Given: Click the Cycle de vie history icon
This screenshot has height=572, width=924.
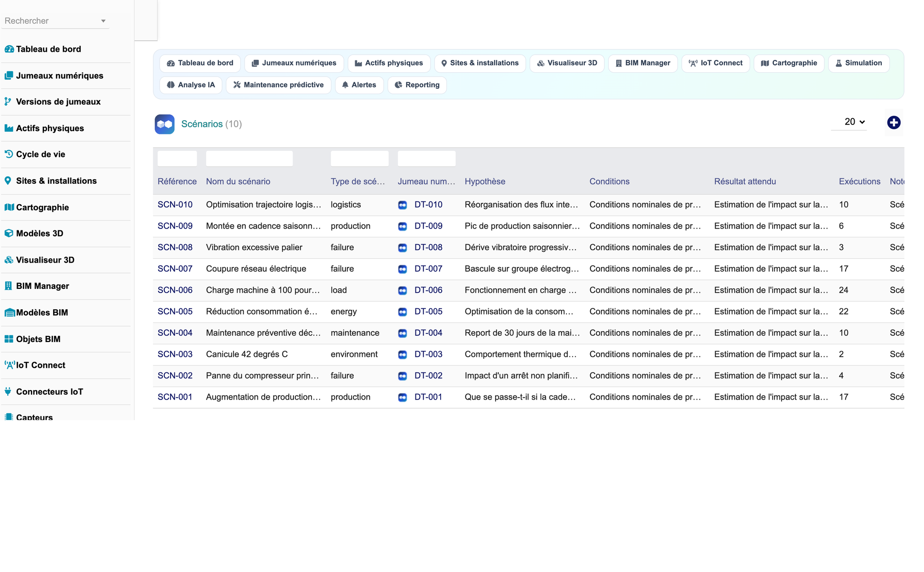Looking at the screenshot, I should coord(9,154).
